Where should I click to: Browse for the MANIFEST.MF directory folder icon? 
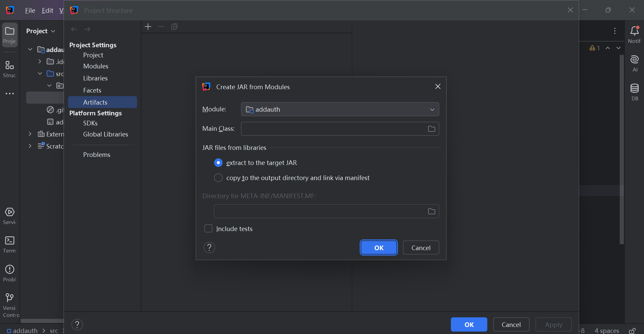431,211
